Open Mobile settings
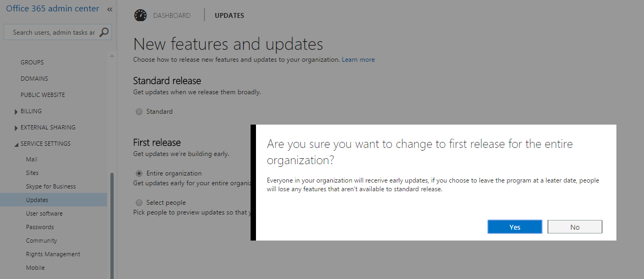Image resolution: width=644 pixels, height=279 pixels. (35, 268)
